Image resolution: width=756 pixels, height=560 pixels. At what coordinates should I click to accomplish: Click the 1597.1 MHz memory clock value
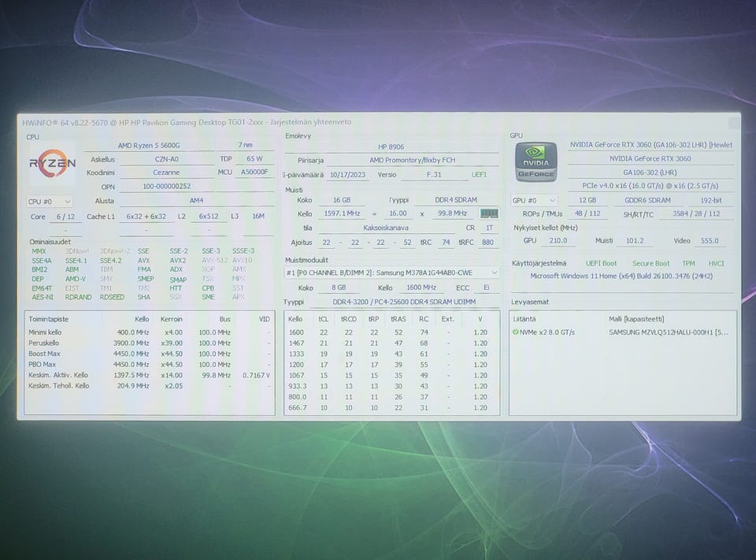tap(342, 213)
